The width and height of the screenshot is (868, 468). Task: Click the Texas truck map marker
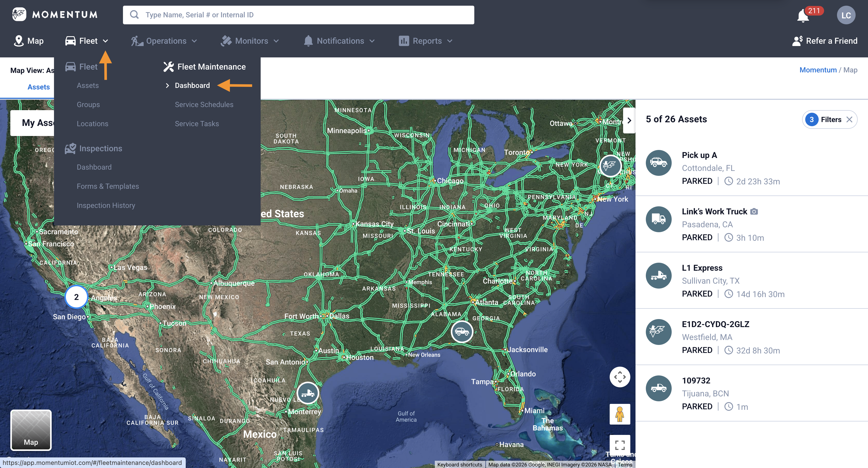point(308,393)
